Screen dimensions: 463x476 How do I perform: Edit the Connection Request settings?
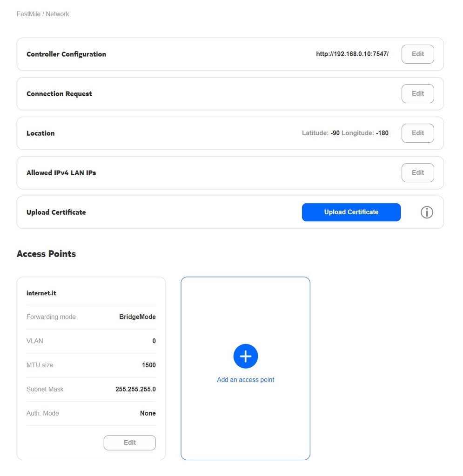tap(417, 93)
